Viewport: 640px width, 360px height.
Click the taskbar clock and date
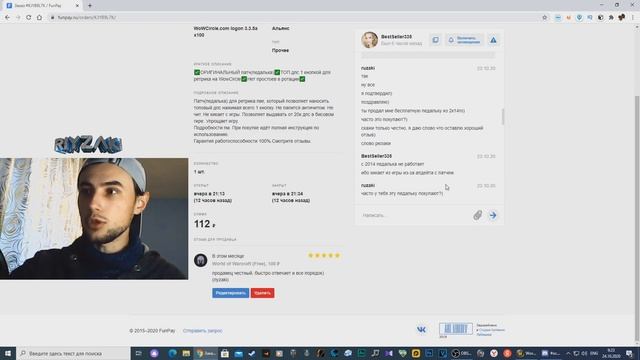point(611,353)
